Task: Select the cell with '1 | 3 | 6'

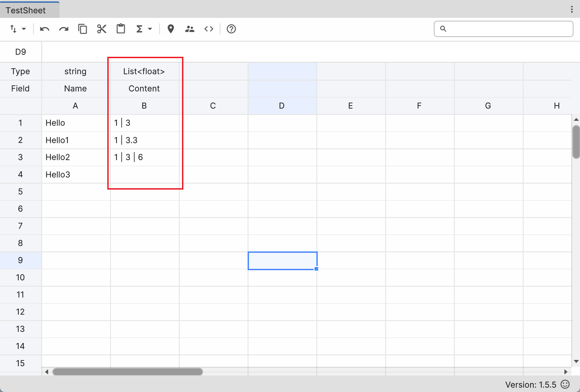Action: point(144,157)
